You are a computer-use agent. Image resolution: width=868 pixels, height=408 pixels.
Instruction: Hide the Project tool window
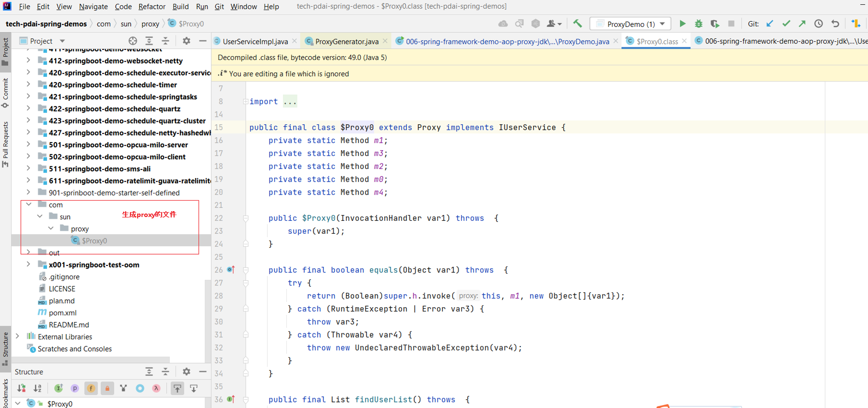pos(203,41)
